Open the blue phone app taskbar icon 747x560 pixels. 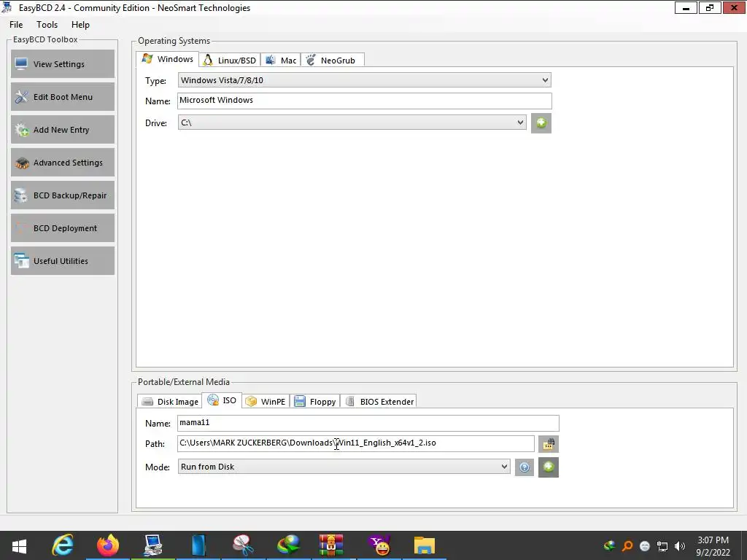pyautogui.click(x=198, y=545)
